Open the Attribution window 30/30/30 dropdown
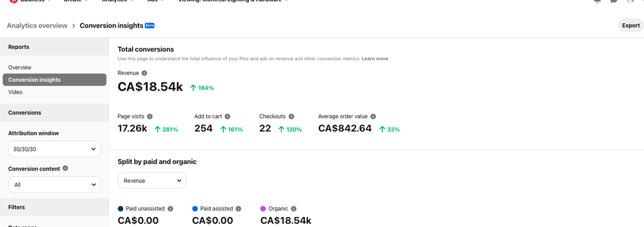Screen dimensions: 644x227 pos(55,149)
